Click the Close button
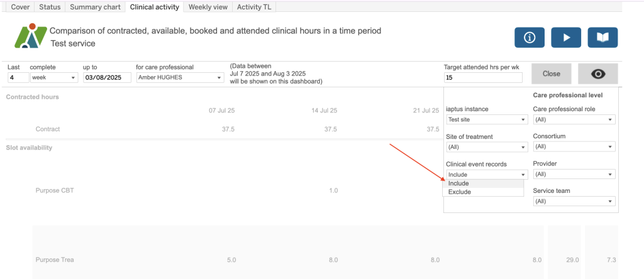 point(551,74)
